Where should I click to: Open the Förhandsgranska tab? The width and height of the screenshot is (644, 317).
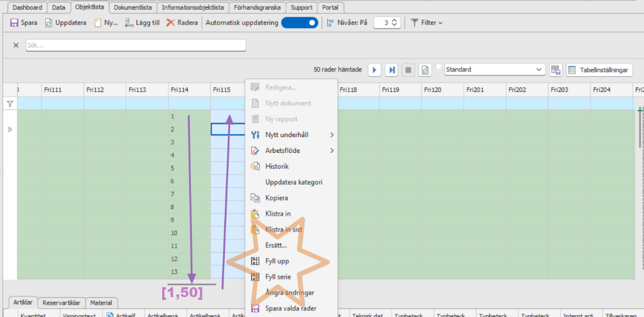257,8
